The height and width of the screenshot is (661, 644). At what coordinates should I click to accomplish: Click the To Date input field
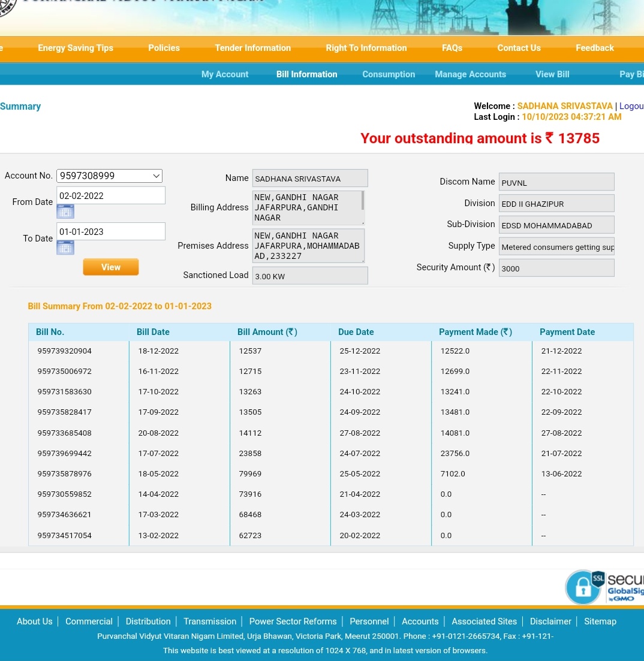click(110, 231)
